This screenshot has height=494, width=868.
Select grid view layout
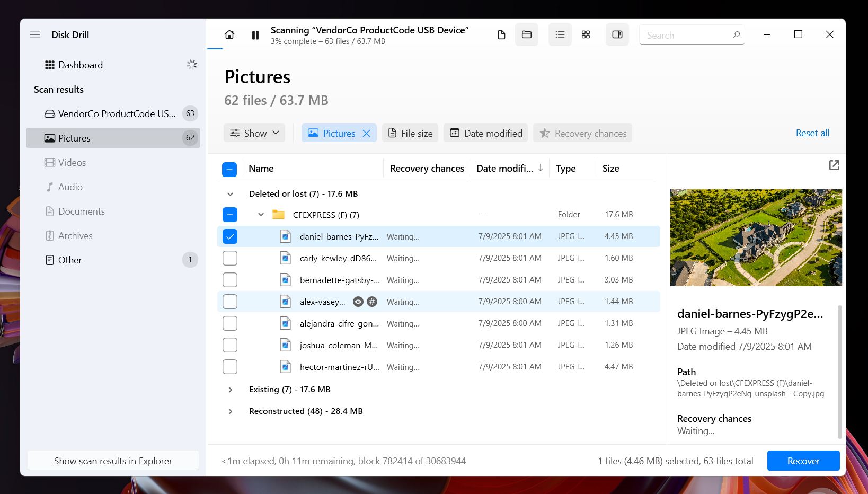(x=586, y=34)
